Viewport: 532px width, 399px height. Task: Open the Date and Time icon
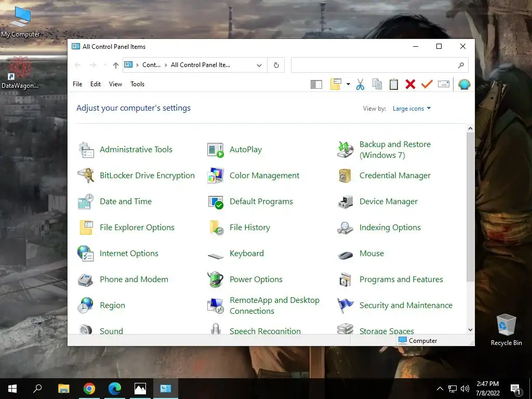(86, 202)
